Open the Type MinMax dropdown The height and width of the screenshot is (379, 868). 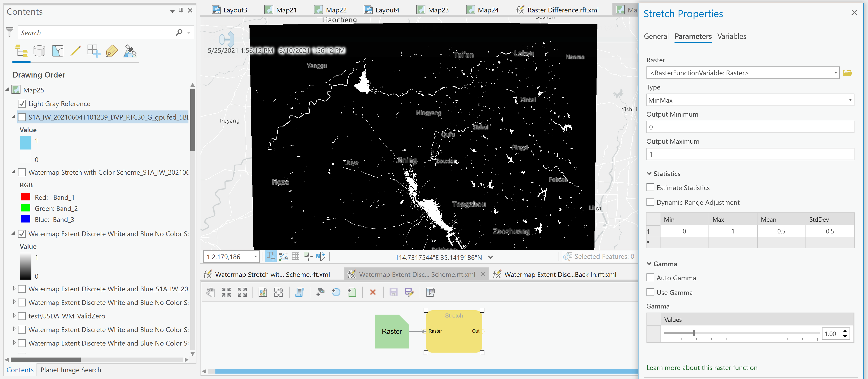pos(850,100)
